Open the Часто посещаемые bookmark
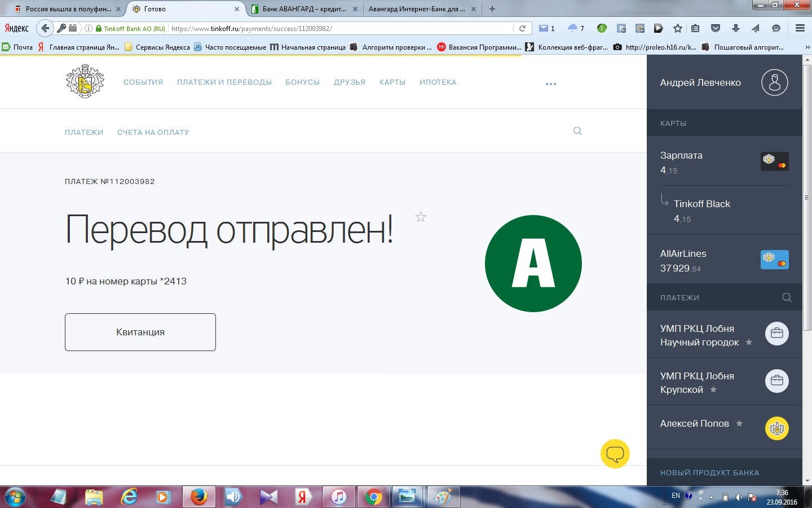Image resolution: width=812 pixels, height=508 pixels. (230, 47)
